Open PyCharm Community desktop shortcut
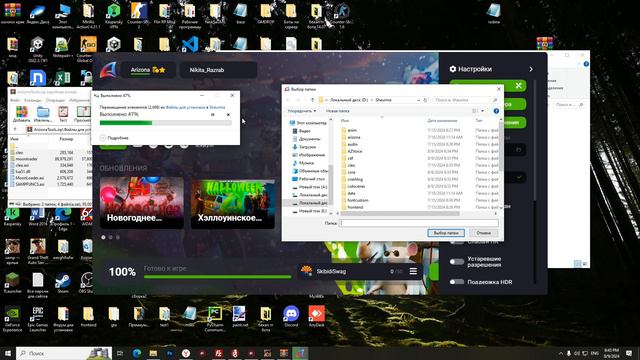The width and height of the screenshot is (640, 360). pyautogui.click(x=215, y=318)
